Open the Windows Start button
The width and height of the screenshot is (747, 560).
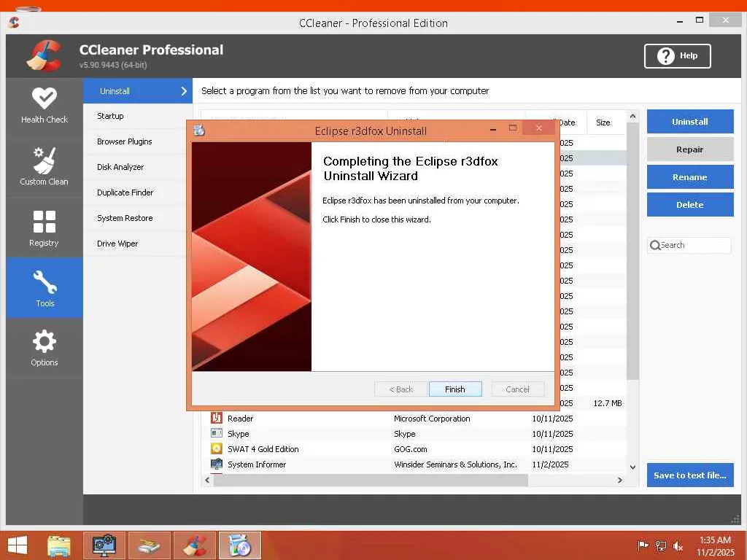click(18, 545)
